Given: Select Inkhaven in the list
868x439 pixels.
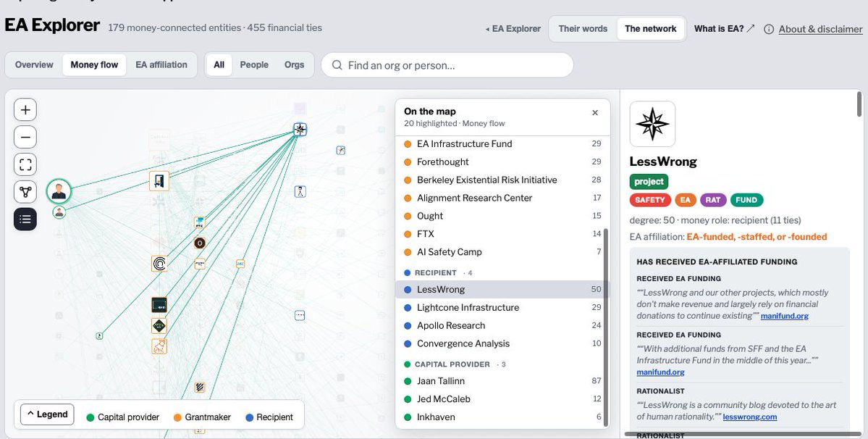Looking at the screenshot, I should pyautogui.click(x=502, y=417).
